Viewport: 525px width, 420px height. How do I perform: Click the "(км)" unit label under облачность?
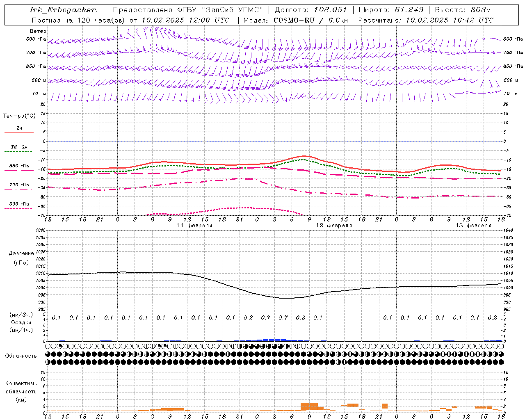tap(21, 399)
